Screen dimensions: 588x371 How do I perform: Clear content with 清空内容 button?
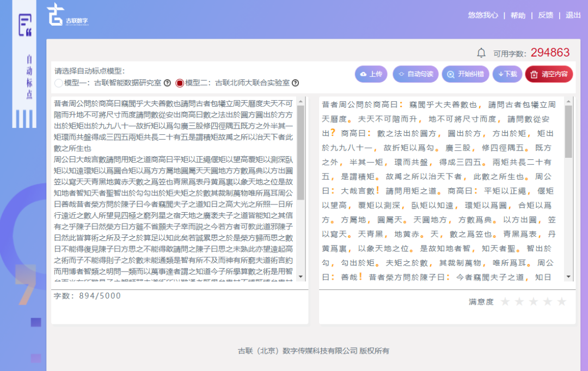tap(549, 74)
